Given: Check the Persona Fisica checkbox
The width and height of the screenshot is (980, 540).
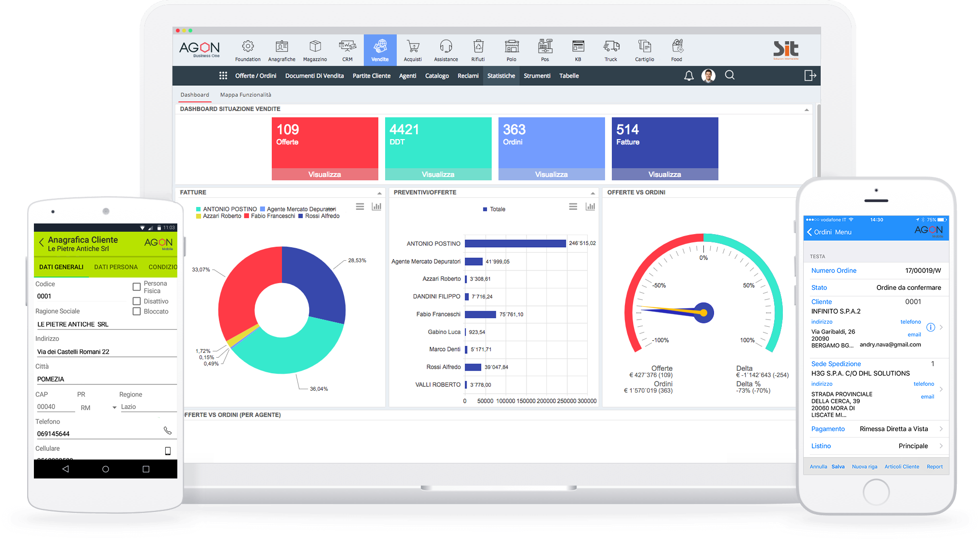Looking at the screenshot, I should [137, 287].
